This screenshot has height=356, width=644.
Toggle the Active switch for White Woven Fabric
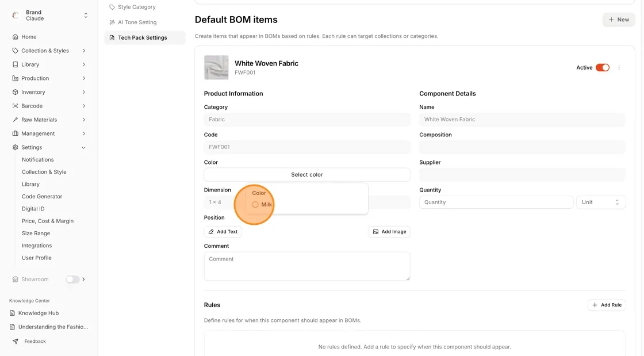(603, 68)
